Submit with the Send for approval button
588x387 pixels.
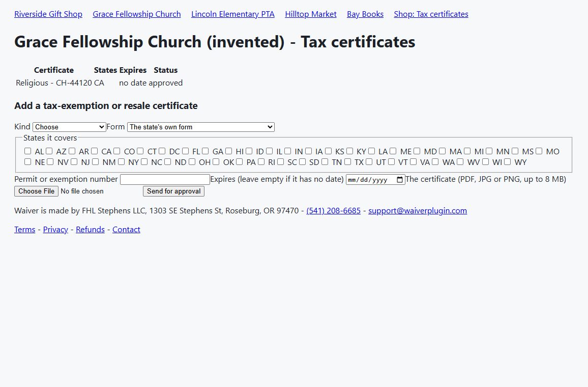[x=173, y=191]
